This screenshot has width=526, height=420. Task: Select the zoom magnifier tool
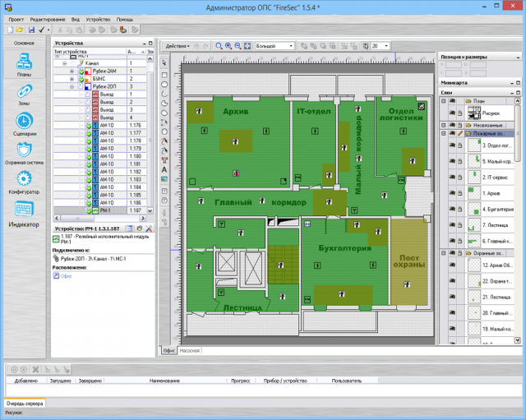click(219, 46)
